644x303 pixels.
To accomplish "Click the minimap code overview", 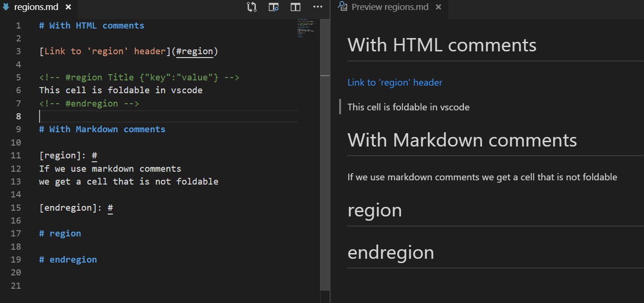I will click(306, 28).
